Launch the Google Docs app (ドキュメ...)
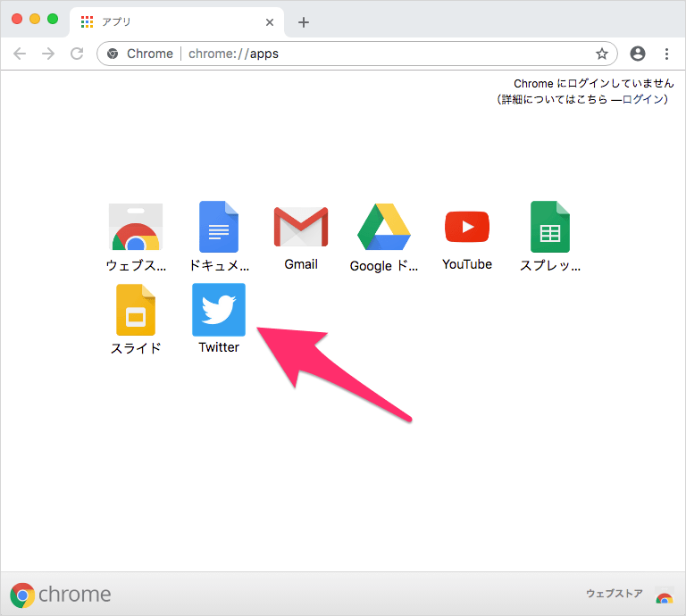The width and height of the screenshot is (686, 616). click(219, 227)
